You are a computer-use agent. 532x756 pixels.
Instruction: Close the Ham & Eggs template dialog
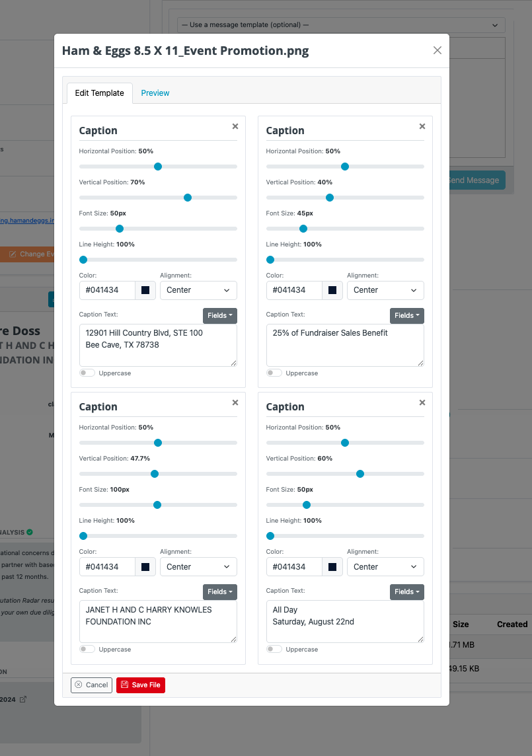tap(437, 51)
